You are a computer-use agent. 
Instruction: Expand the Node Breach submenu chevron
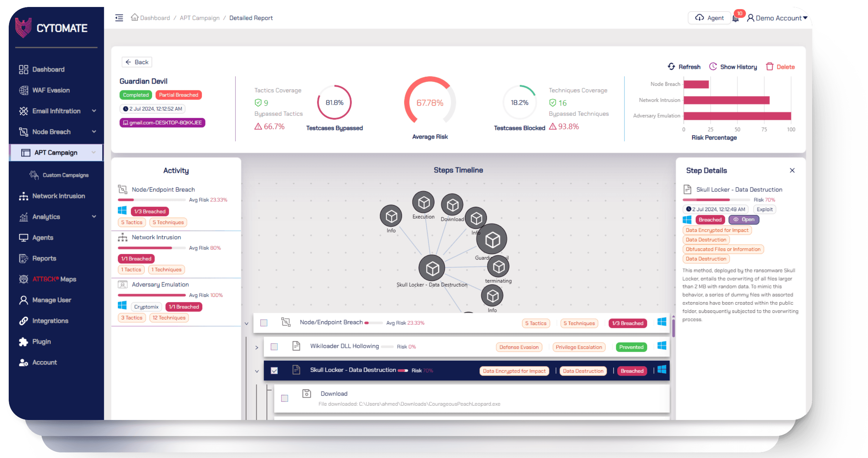pyautogui.click(x=94, y=132)
